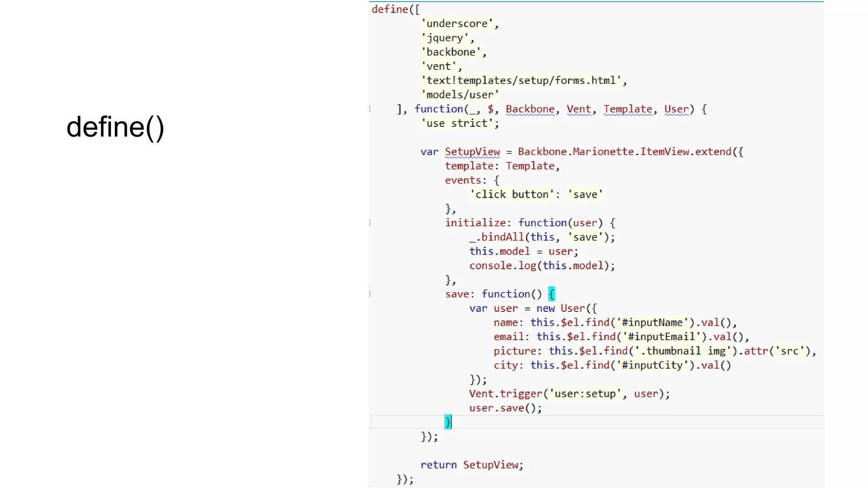Click the highlighted closing brace at cursor line
The width and height of the screenshot is (868, 488).
(448, 422)
